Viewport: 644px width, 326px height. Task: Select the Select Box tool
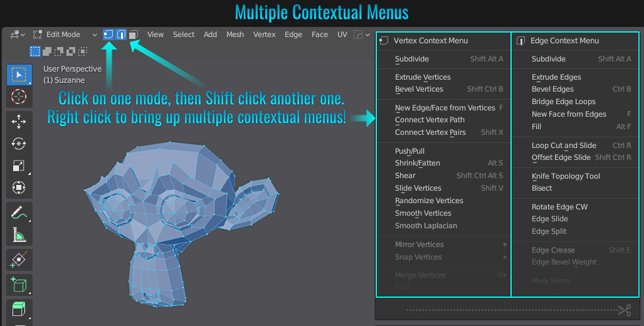pyautogui.click(x=19, y=75)
